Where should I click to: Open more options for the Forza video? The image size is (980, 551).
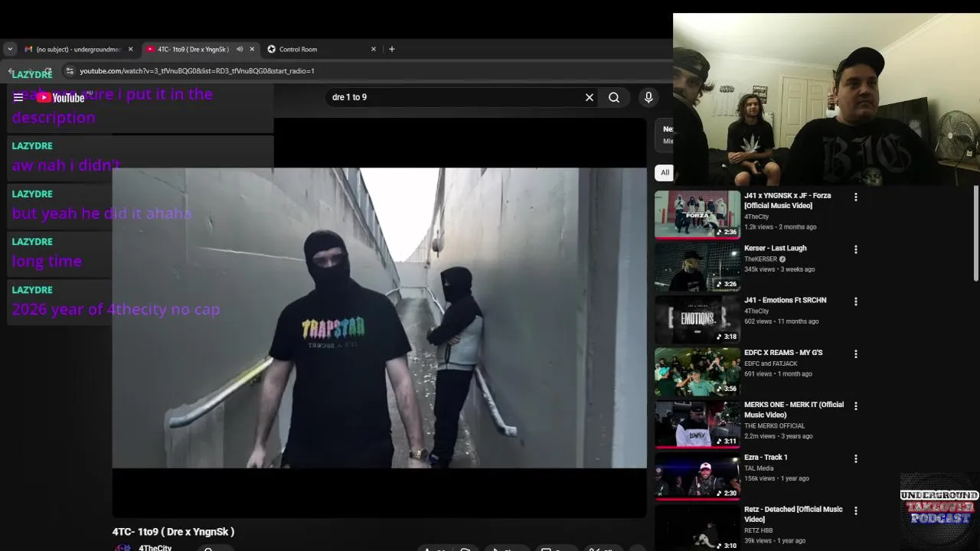tap(856, 197)
